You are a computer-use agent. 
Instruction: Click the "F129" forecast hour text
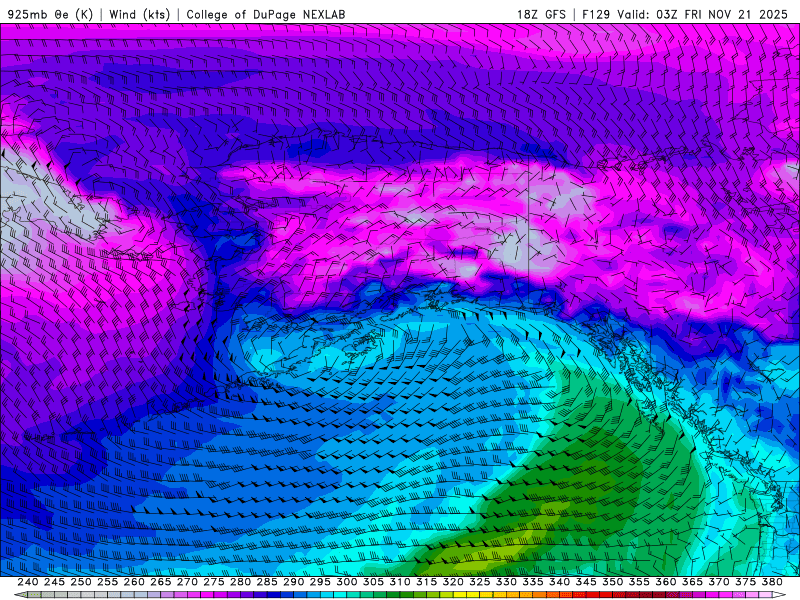click(x=596, y=14)
